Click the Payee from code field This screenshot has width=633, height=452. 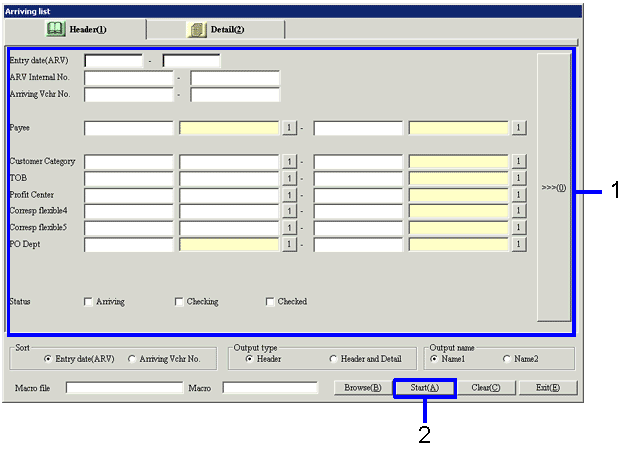pyautogui.click(x=129, y=128)
